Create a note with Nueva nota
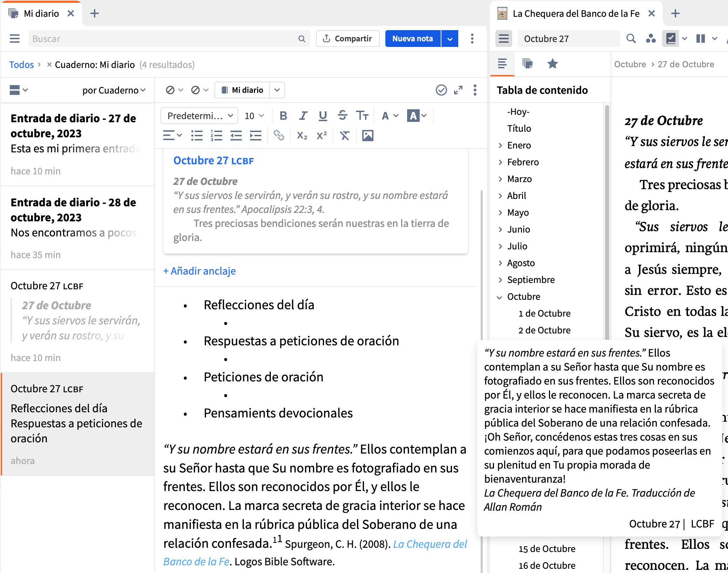Screen dimensions: 728x573 pyautogui.click(x=413, y=39)
